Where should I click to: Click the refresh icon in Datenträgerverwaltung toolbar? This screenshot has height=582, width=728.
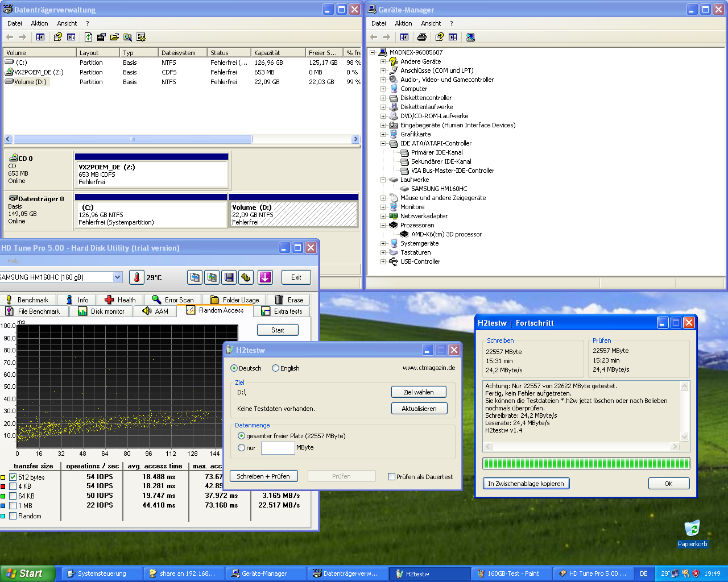[88, 37]
